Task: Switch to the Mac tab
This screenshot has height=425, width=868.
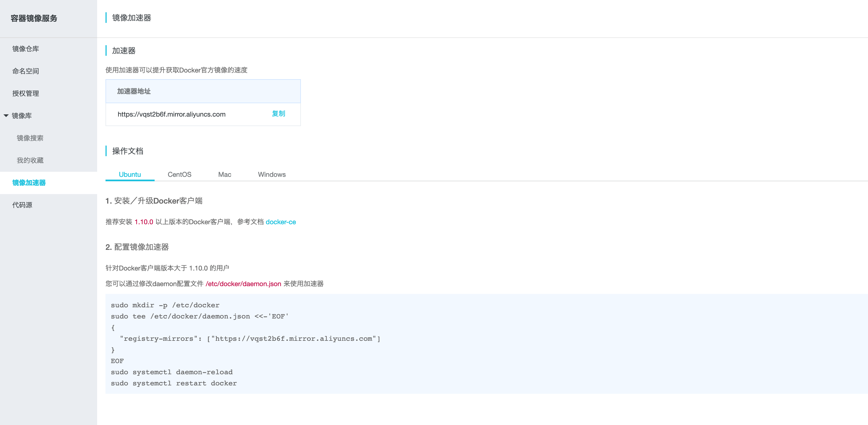Action: tap(224, 175)
